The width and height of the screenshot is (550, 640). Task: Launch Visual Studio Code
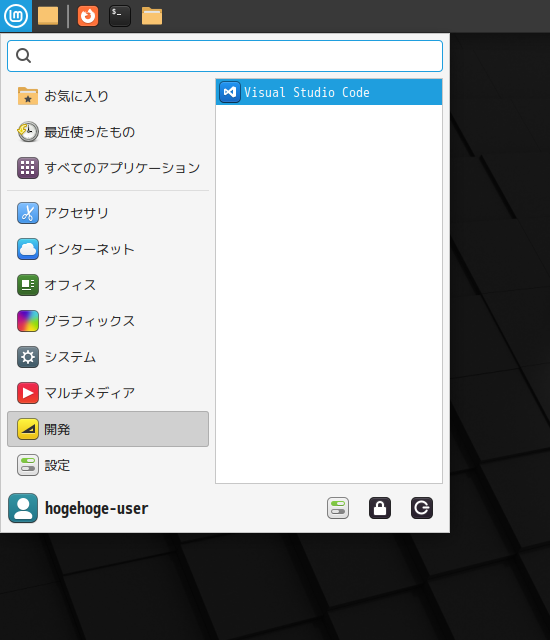point(329,92)
